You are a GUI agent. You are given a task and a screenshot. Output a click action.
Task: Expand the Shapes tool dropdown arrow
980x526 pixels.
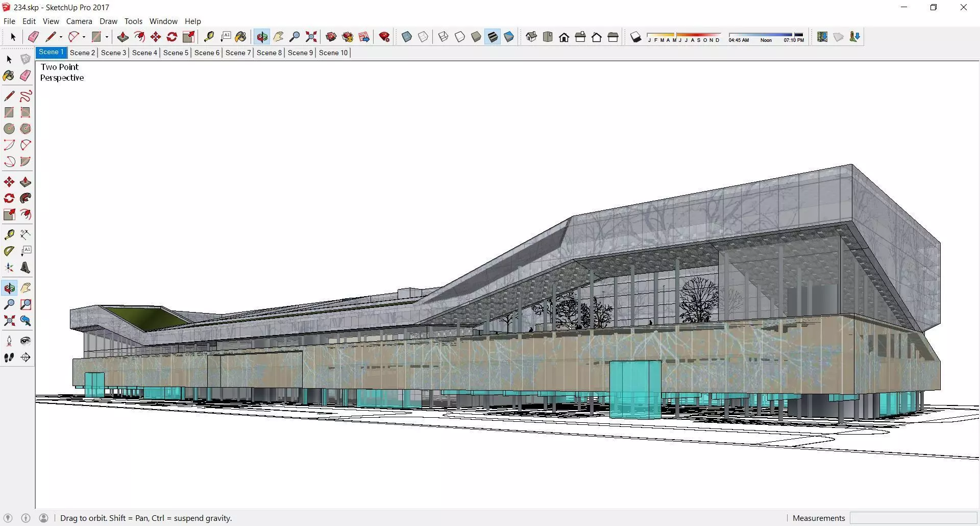click(107, 37)
